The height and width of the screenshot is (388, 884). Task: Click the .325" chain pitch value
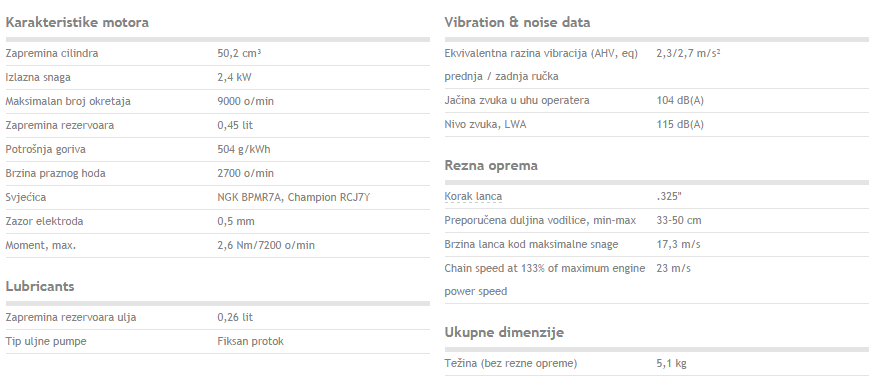point(669,196)
